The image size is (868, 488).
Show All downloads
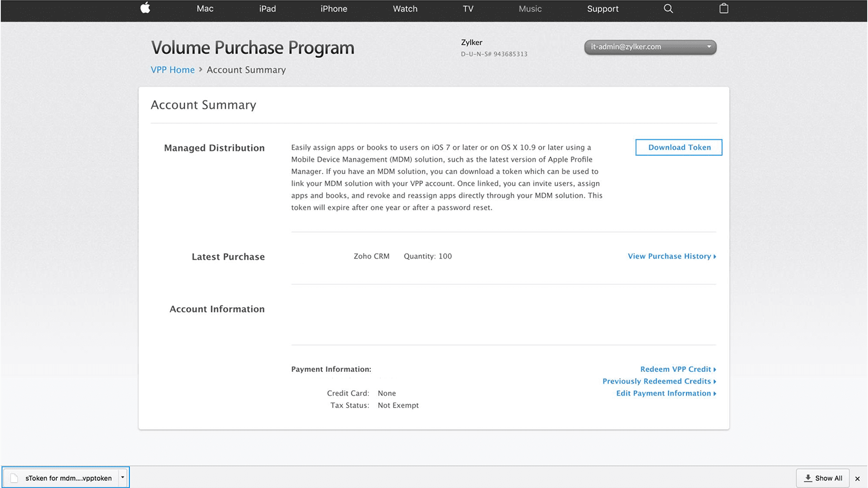[x=823, y=478]
